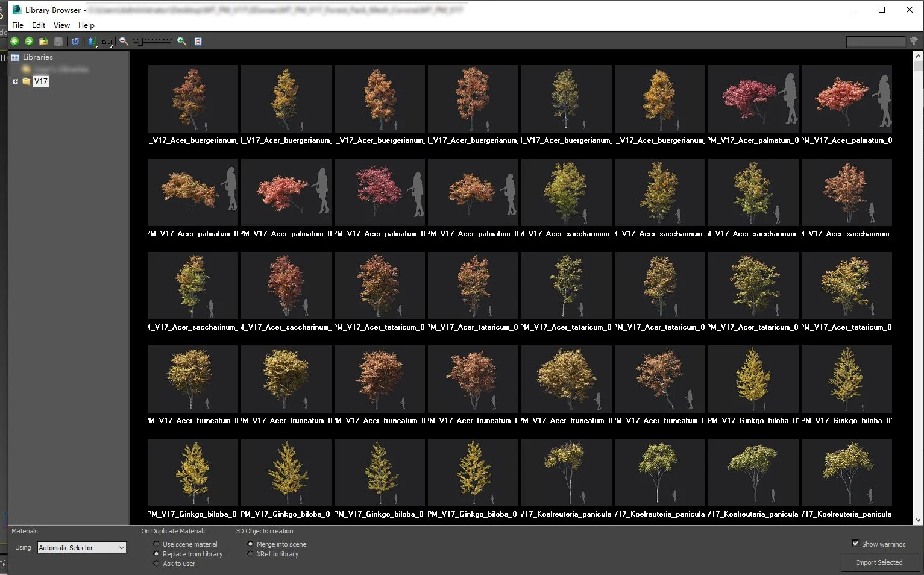Zoom out thumbnails with the minus magnifier

123,41
